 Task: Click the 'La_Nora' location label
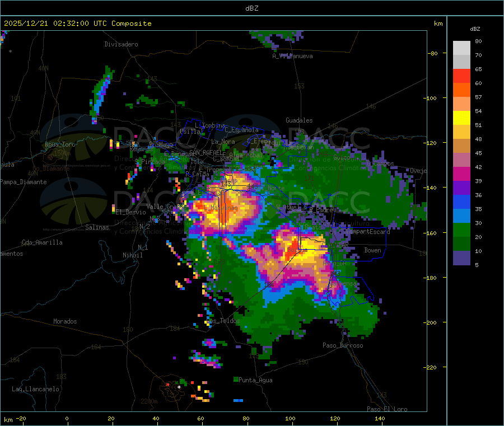(x=223, y=142)
